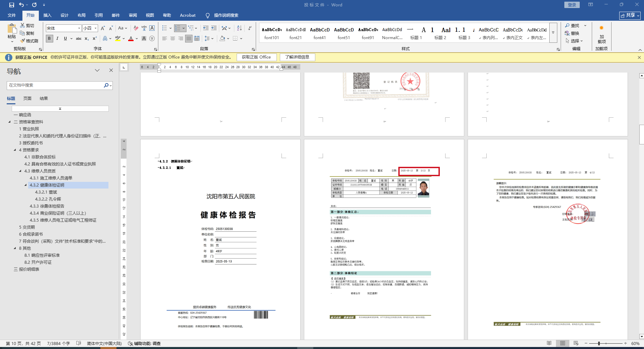Viewport: 644px width, 349px height.
Task: Cut selection with 剪切
Action: (27, 25)
